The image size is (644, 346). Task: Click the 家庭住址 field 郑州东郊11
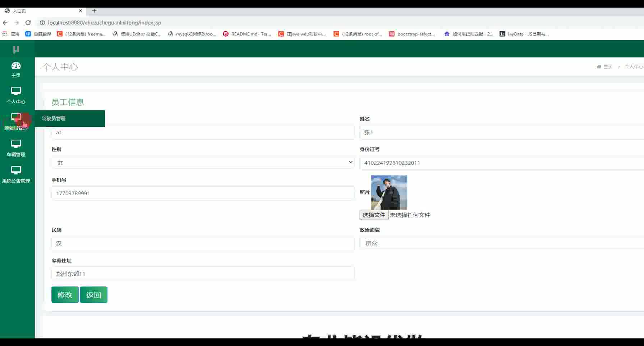tap(203, 273)
